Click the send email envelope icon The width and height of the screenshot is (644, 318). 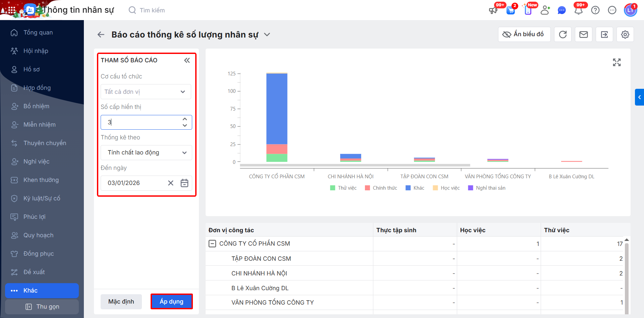pyautogui.click(x=584, y=35)
